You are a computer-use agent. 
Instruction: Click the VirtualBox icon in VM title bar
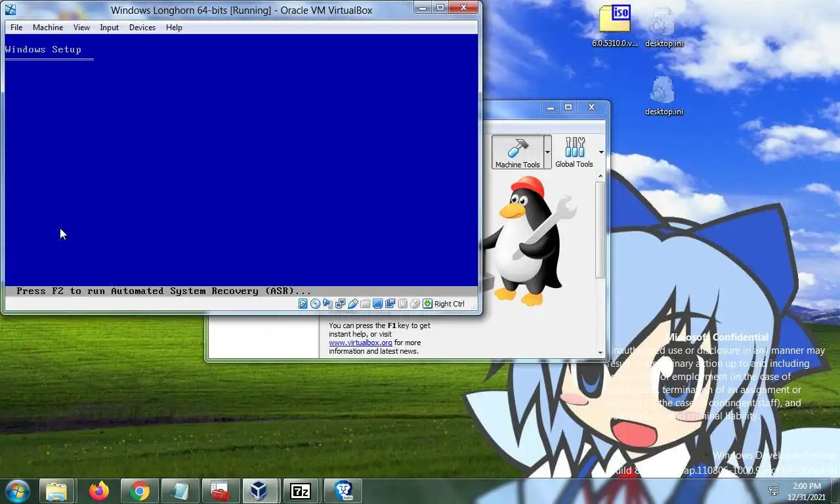[x=10, y=10]
